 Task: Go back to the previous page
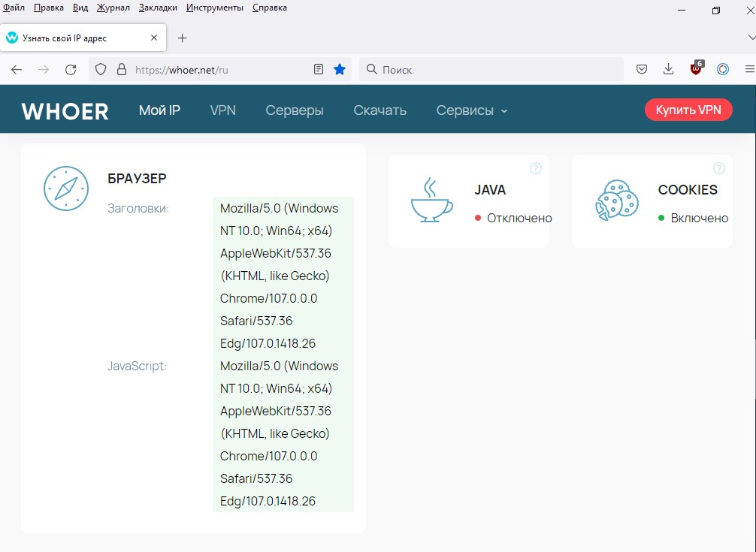point(17,70)
